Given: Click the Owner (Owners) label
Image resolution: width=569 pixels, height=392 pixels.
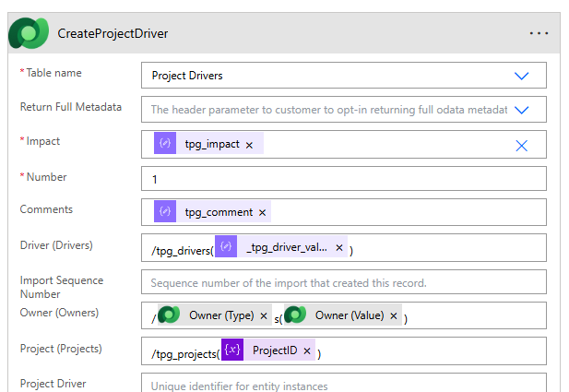Looking at the screenshot, I should [59, 313].
